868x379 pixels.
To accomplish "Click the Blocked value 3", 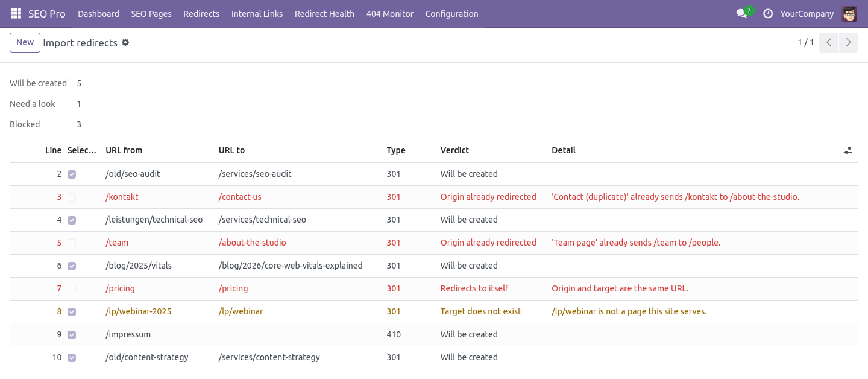I will tap(79, 124).
